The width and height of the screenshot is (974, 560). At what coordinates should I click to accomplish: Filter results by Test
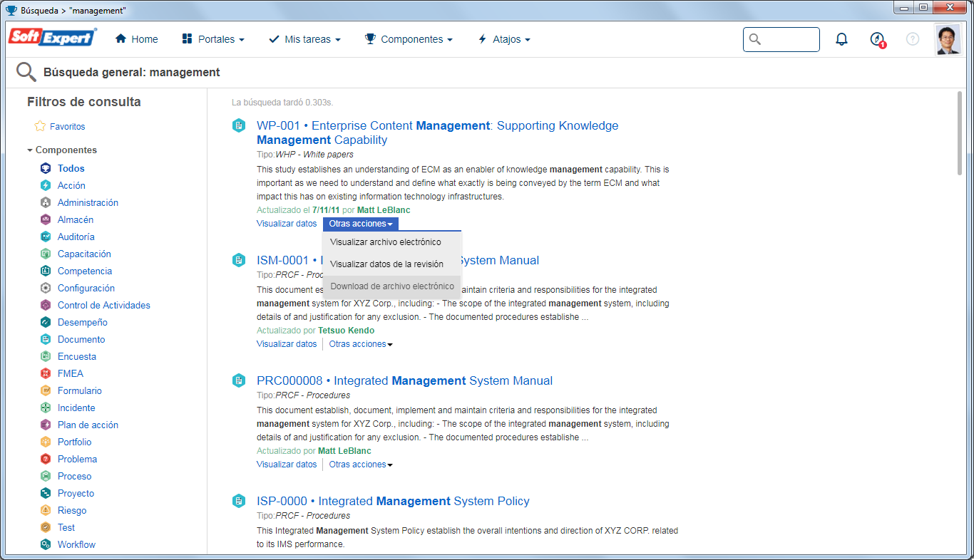tap(66, 527)
